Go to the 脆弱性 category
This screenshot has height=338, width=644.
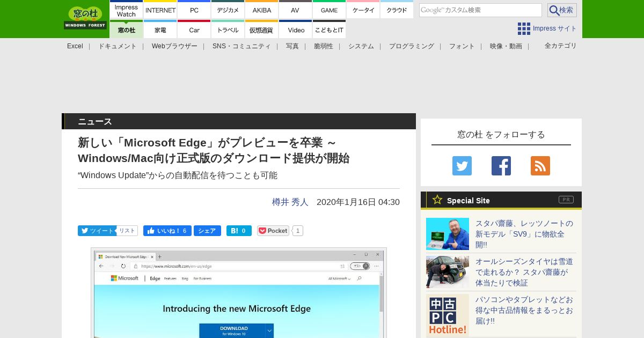(x=324, y=46)
